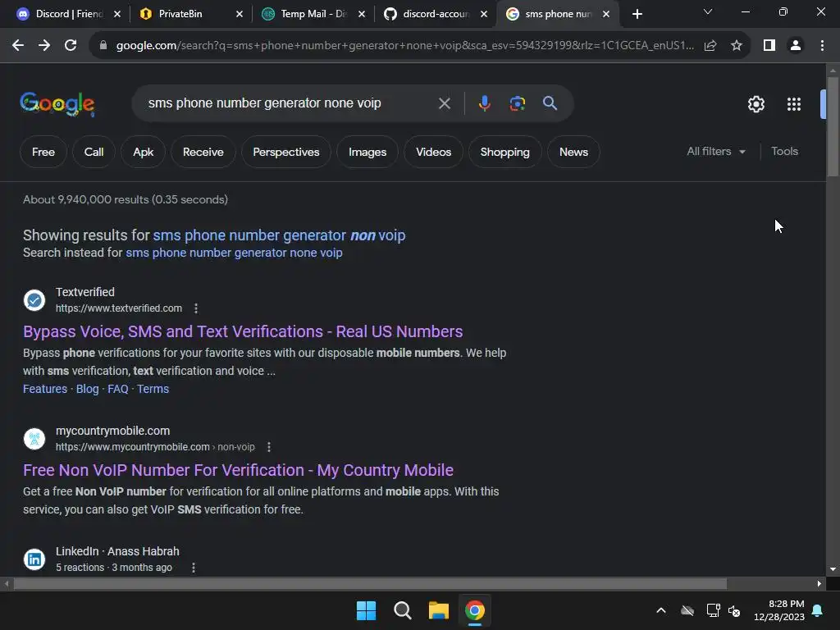Viewport: 840px width, 630px height.
Task: Click the Textverified site favicon
Action: coord(34,300)
